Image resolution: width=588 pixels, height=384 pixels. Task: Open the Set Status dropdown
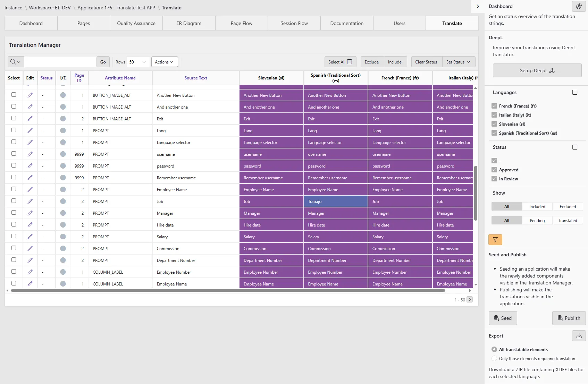[x=459, y=62]
